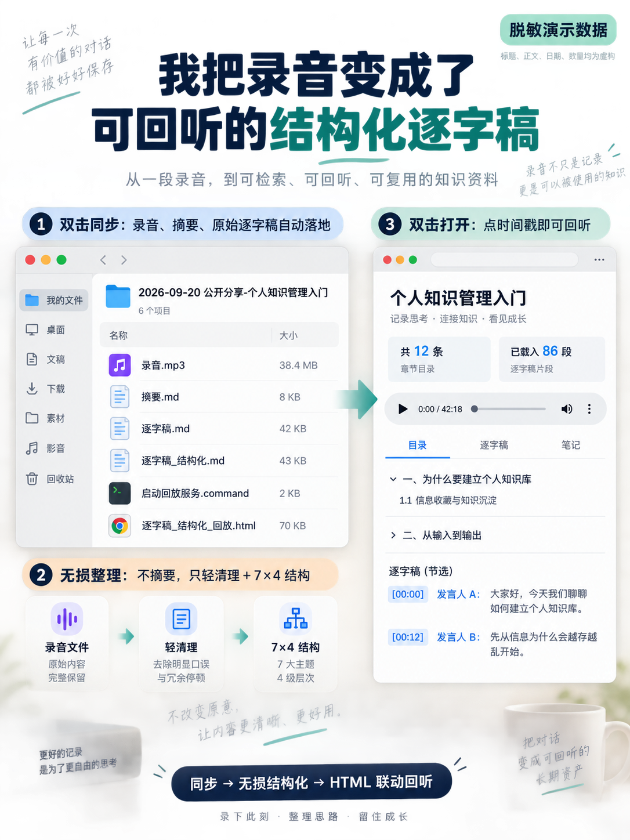This screenshot has height=840, width=630.
Task: Click the 同步 → 无损结构化 banner
Action: click(312, 783)
